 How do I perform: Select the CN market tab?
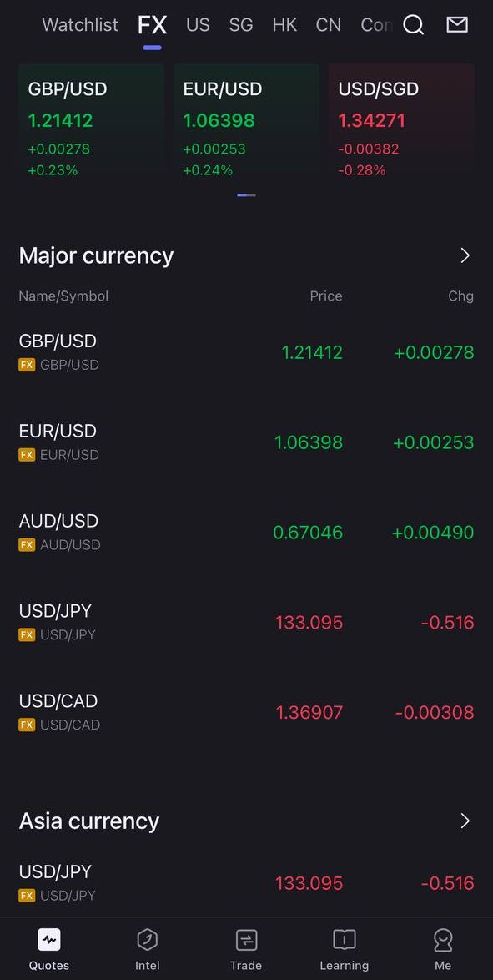tap(328, 25)
